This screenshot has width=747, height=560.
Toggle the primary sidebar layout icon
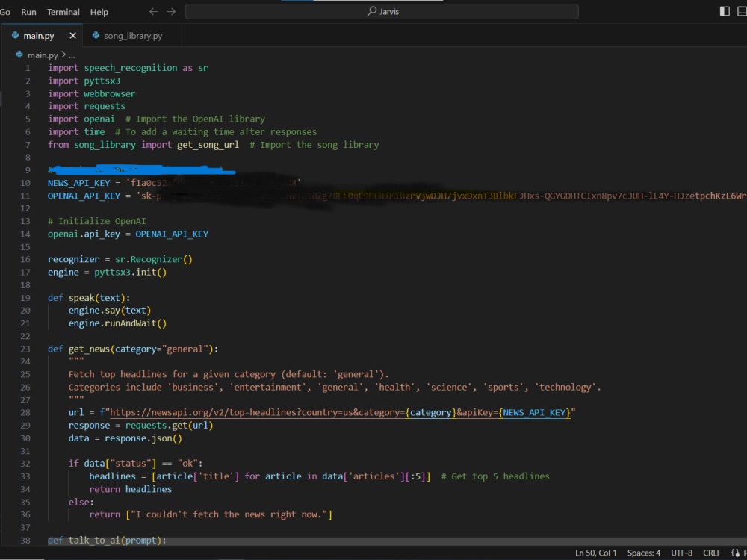(x=725, y=11)
